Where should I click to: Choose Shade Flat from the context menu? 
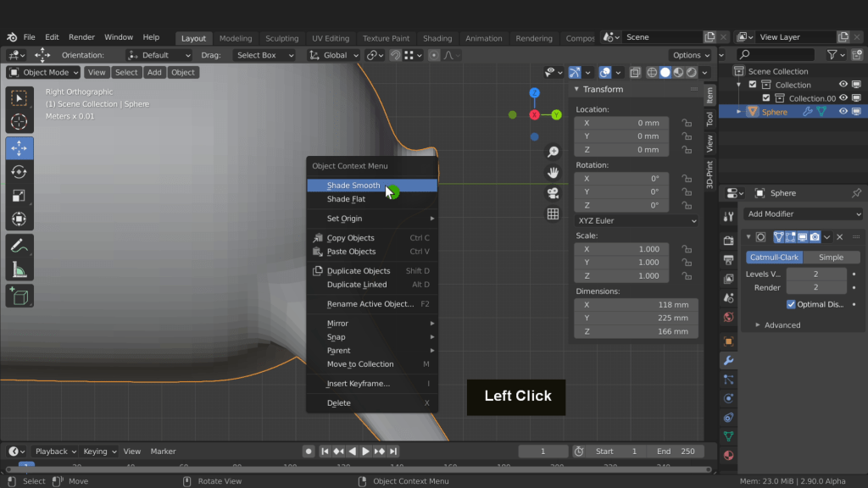point(346,199)
